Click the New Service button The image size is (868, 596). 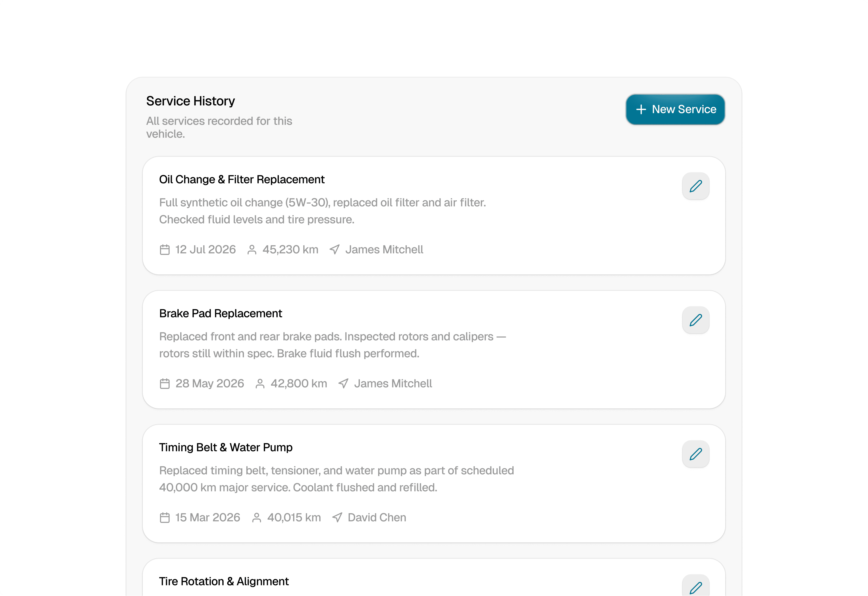click(675, 109)
